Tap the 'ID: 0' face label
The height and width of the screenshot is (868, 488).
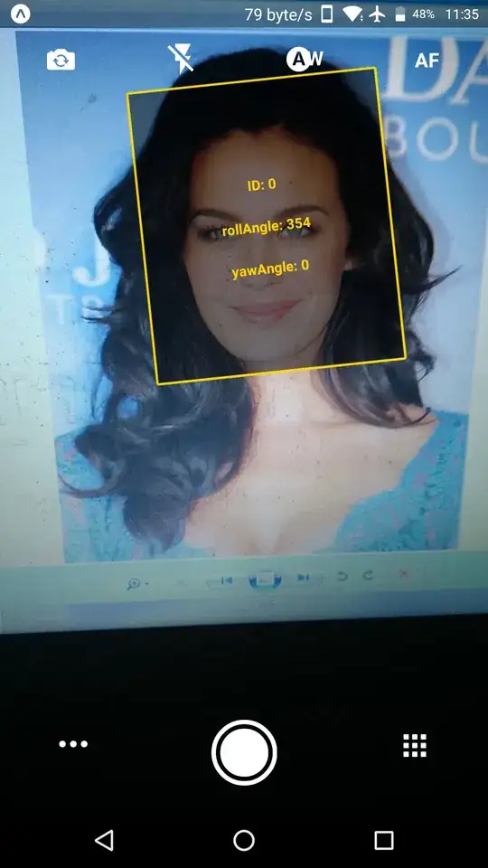[x=262, y=184]
